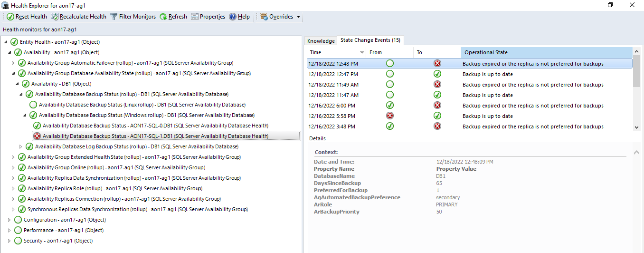This screenshot has height=253, width=644.
Task: Collapse the Availability - DB1 node
Action: [x=17, y=84]
